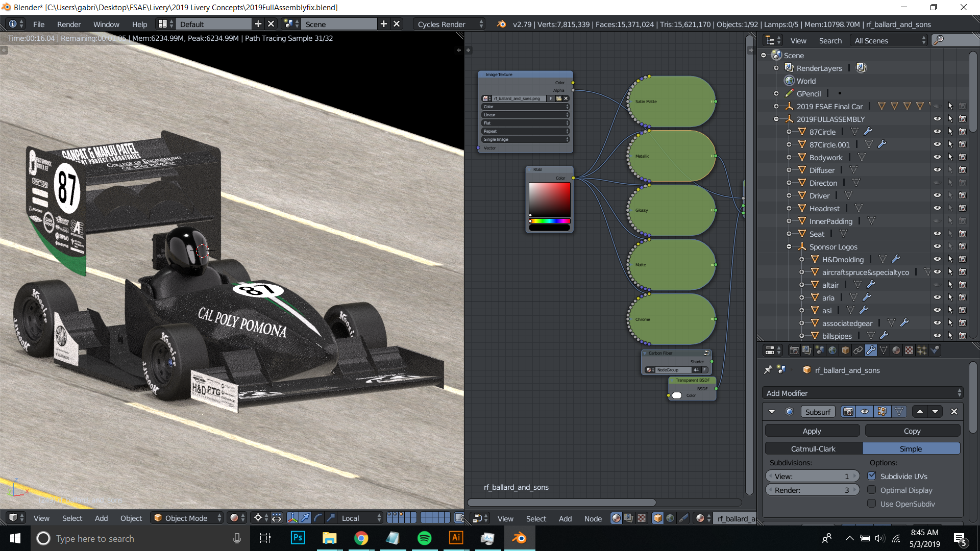Screen dimensions: 980x551
Task: Pin the properties context with pushpin icon
Action: tap(768, 370)
